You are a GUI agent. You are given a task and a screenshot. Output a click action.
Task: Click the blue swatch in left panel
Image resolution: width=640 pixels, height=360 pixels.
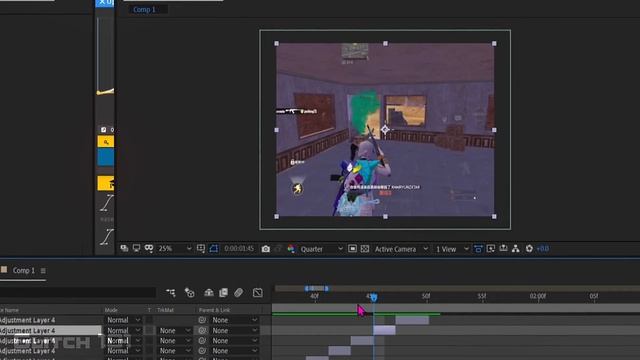[106, 157]
